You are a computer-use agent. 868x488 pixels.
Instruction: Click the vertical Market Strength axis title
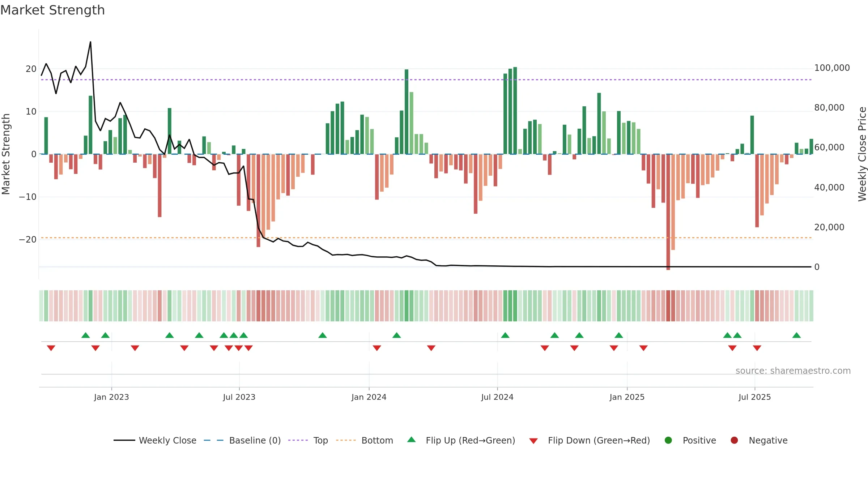(x=6, y=154)
